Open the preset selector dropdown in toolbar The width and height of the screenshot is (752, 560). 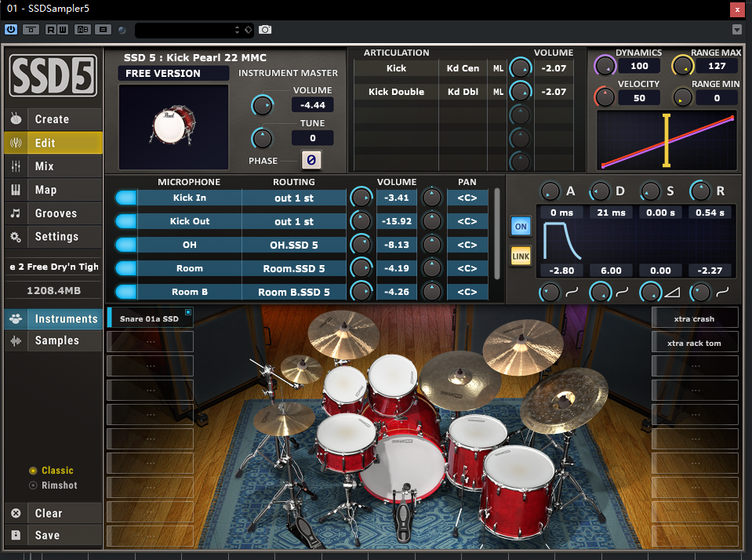tap(194, 30)
